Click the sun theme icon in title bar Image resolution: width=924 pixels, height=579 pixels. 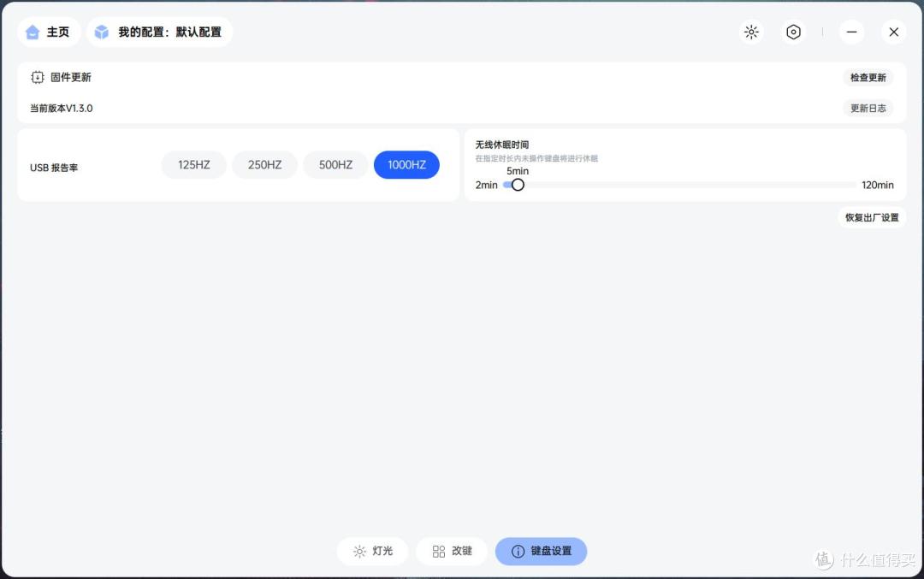[751, 32]
